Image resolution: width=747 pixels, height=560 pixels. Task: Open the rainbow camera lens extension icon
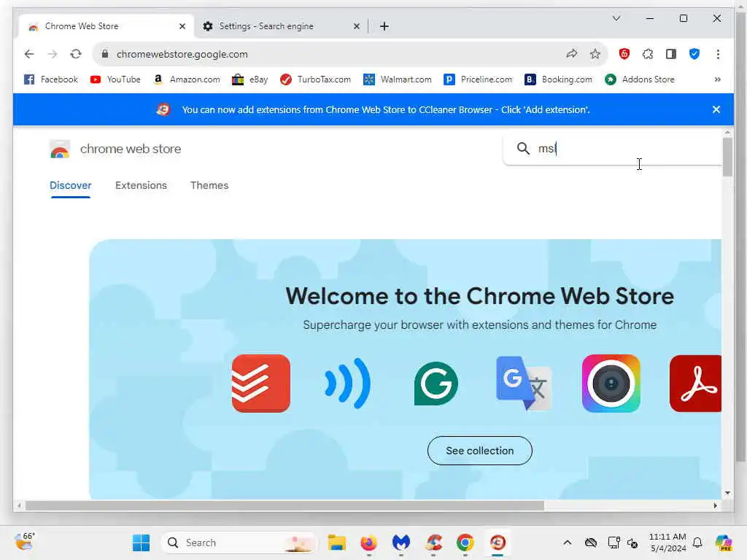pyautogui.click(x=611, y=384)
